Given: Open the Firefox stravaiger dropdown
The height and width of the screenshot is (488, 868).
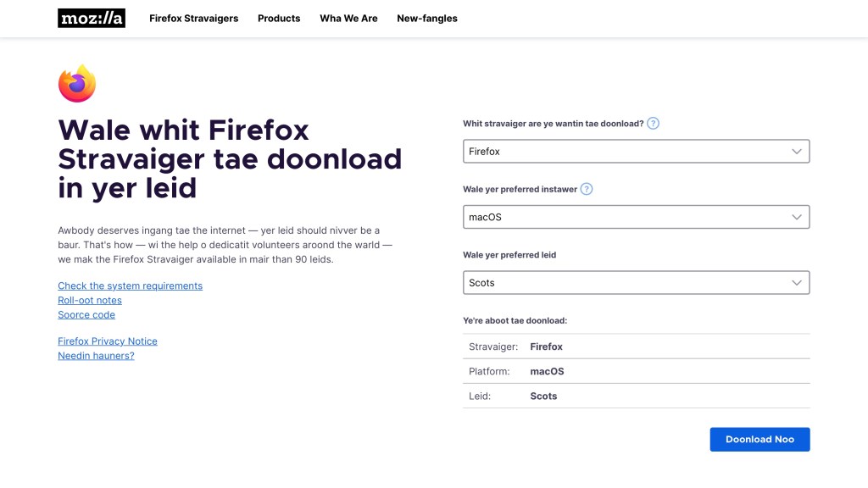Looking at the screenshot, I should pyautogui.click(x=636, y=152).
